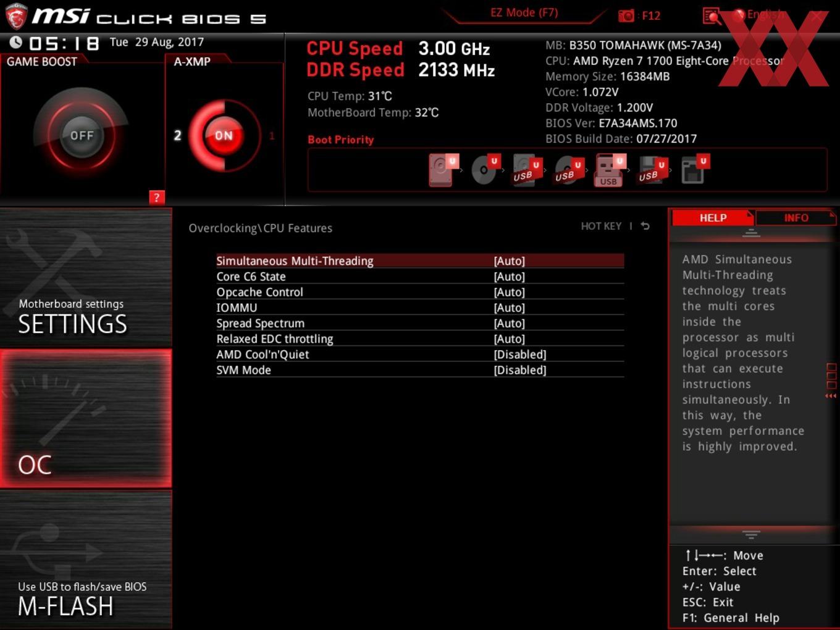Viewport: 840px width, 630px height.
Task: Change IOMMU [Auto] value
Action: point(510,308)
